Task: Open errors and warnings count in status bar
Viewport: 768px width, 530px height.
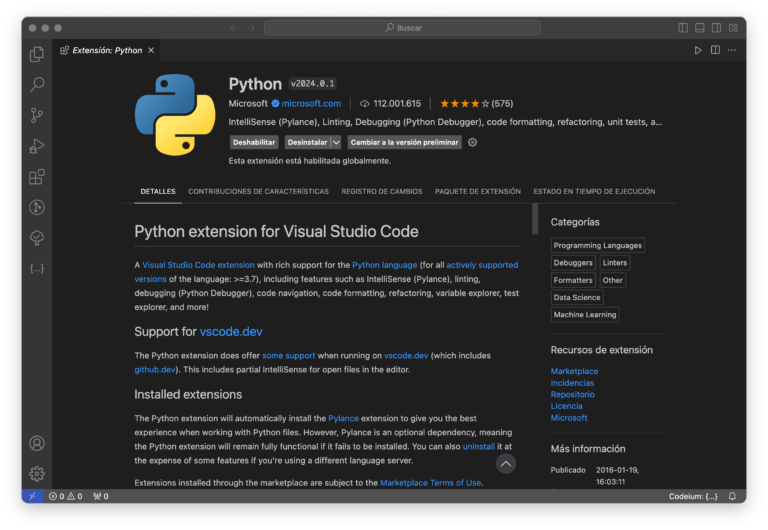Action: 65,496
